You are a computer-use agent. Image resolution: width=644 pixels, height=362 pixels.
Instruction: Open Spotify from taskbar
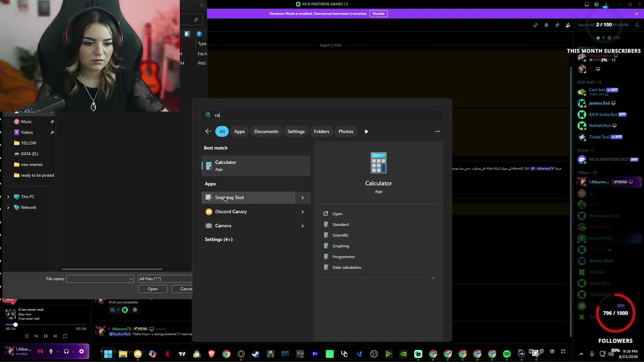pyautogui.click(x=507, y=354)
